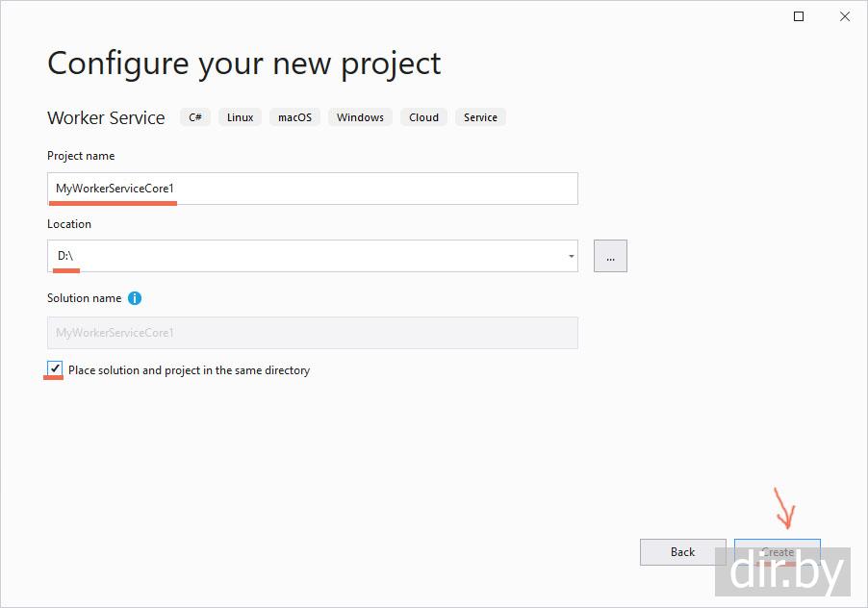
Task: Close the Configure your new project dialog
Action: pyautogui.click(x=844, y=16)
